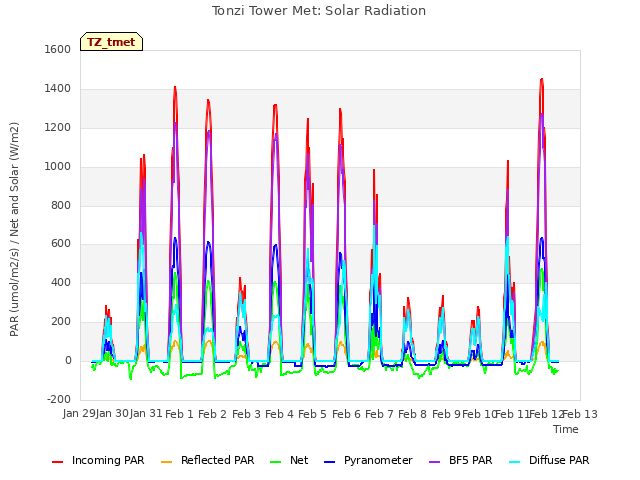
Task: Click the TZ_tmet label box
Action: click(x=111, y=42)
